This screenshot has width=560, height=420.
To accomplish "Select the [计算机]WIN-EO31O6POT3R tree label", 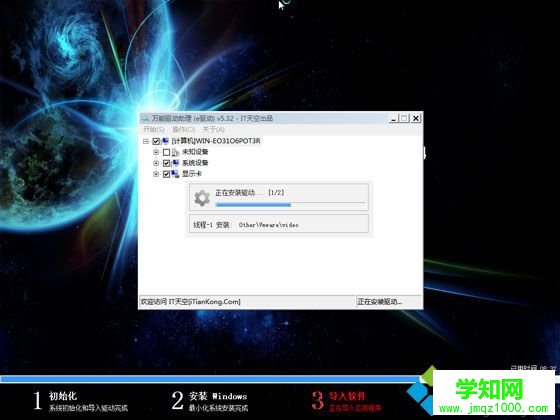I will pyautogui.click(x=216, y=141).
